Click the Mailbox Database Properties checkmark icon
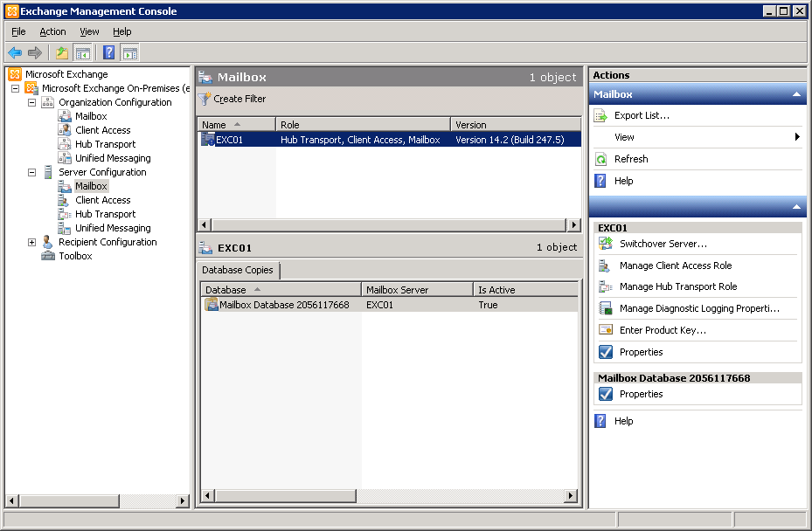The height and width of the screenshot is (531, 812). (x=606, y=394)
